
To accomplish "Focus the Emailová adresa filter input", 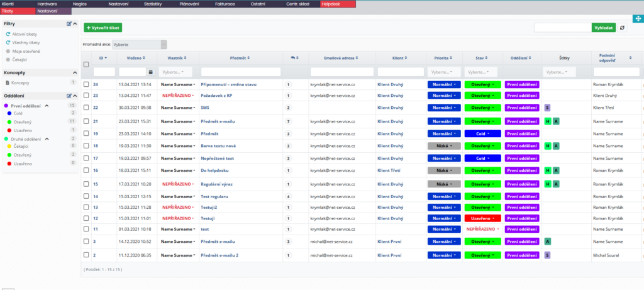I will click(342, 72).
